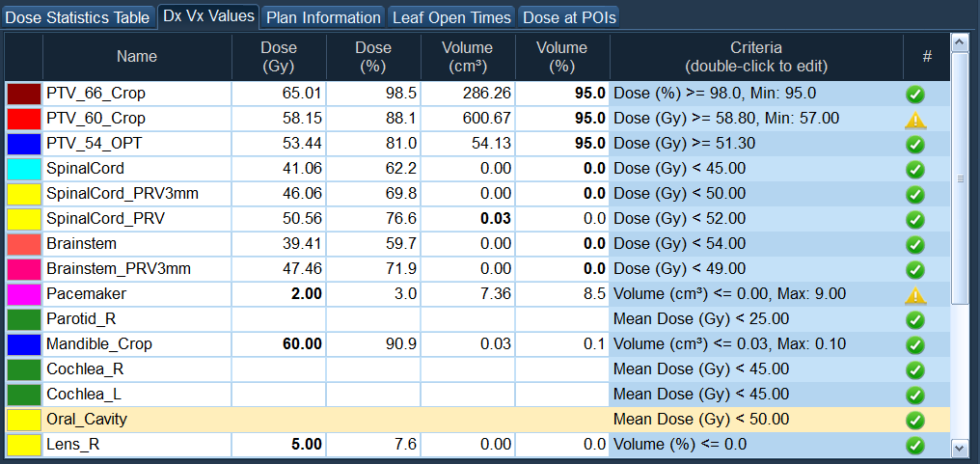Click the Name column header
The image size is (980, 464).
[x=137, y=57]
